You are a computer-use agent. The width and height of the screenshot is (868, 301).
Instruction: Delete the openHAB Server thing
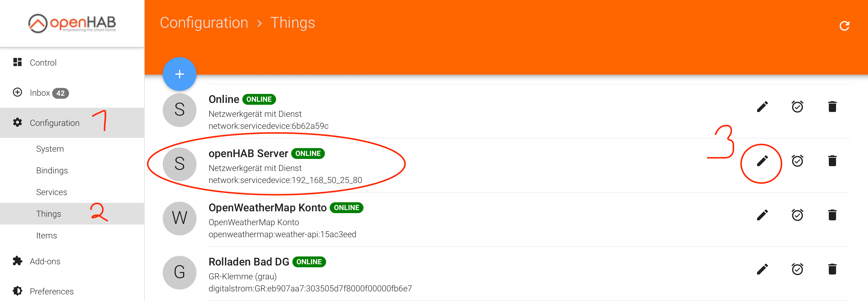tap(832, 161)
